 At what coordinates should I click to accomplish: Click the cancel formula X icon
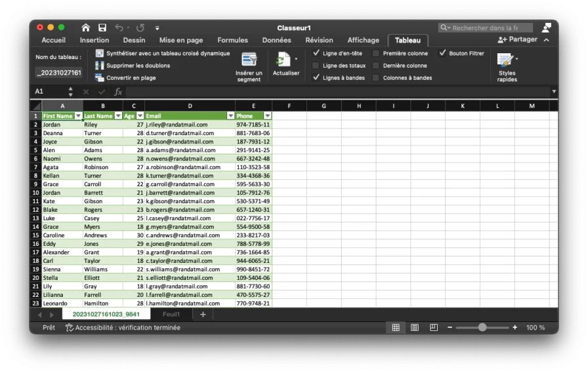click(x=86, y=92)
